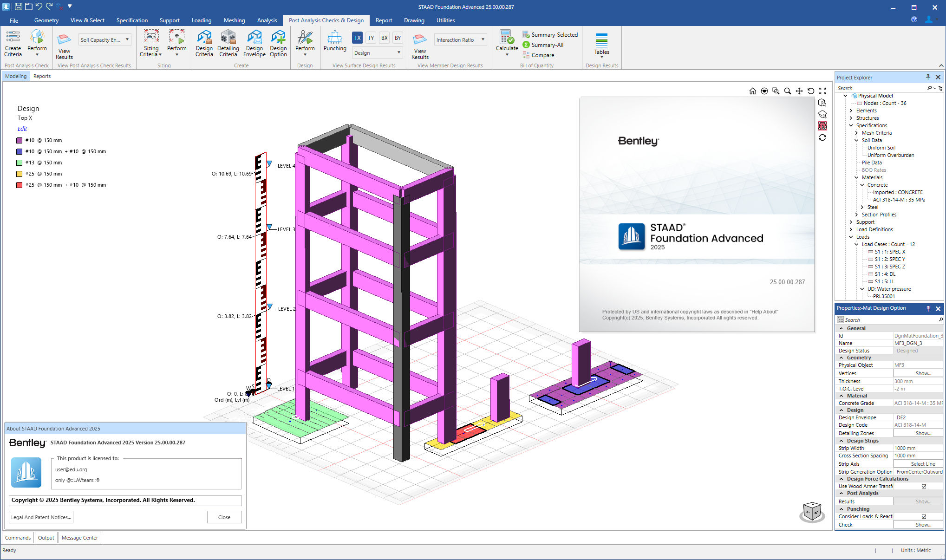
Task: Select the Design Envelope creation tool
Action: coord(254,43)
